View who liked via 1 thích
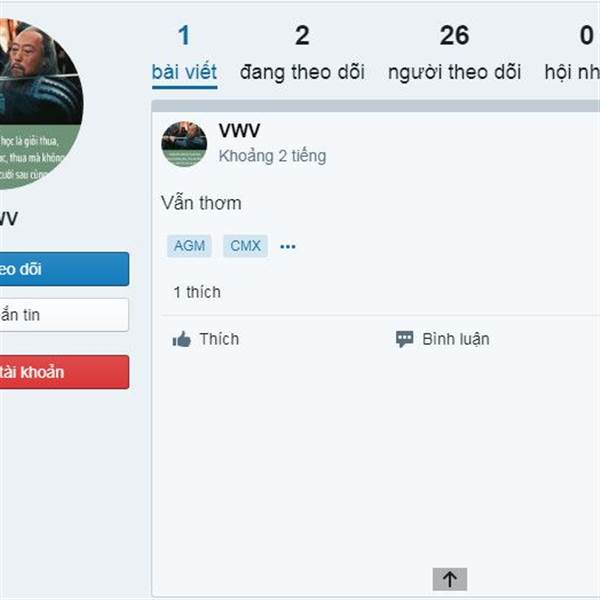This screenshot has width=600, height=600. click(197, 292)
